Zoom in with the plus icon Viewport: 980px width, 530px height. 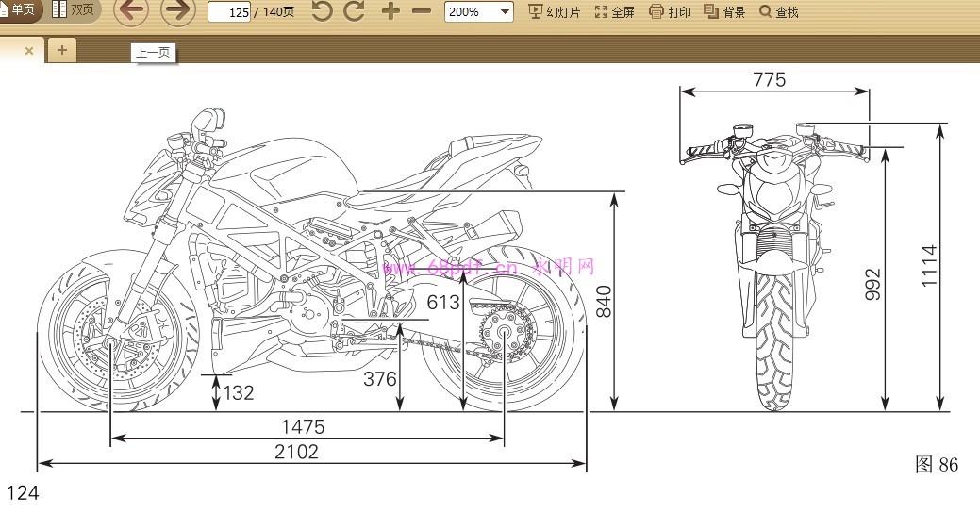point(390,11)
